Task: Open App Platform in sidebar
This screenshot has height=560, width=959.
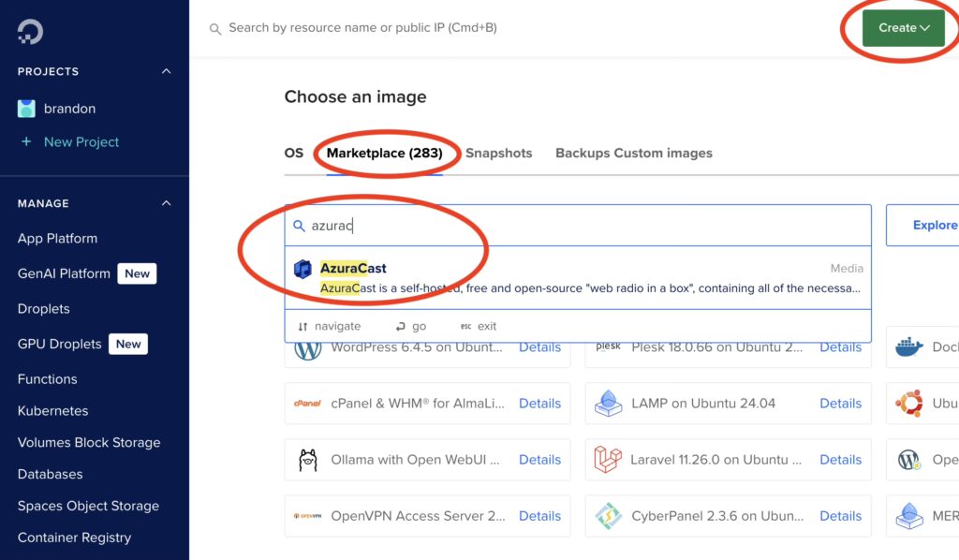Action: (57, 239)
